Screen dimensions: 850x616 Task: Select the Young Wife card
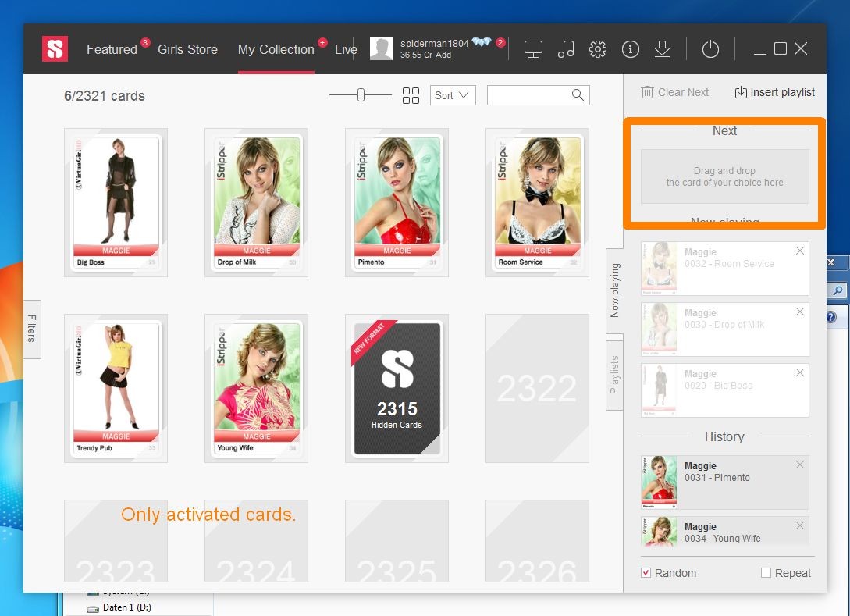tap(257, 388)
